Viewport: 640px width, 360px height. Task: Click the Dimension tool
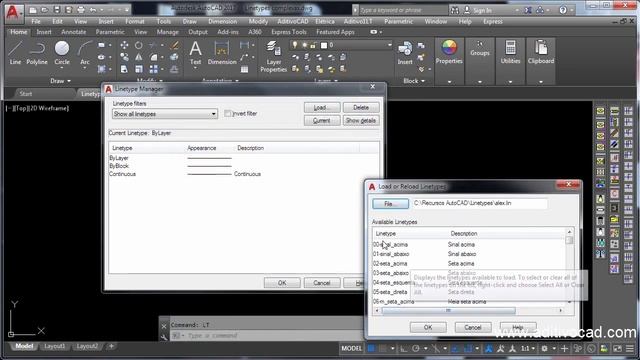(222, 53)
